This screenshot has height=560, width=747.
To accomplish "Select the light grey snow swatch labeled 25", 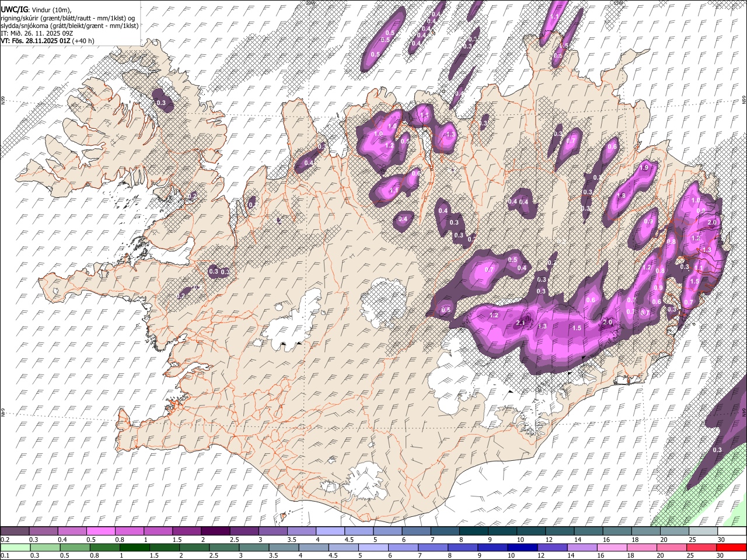I will coord(703,531).
